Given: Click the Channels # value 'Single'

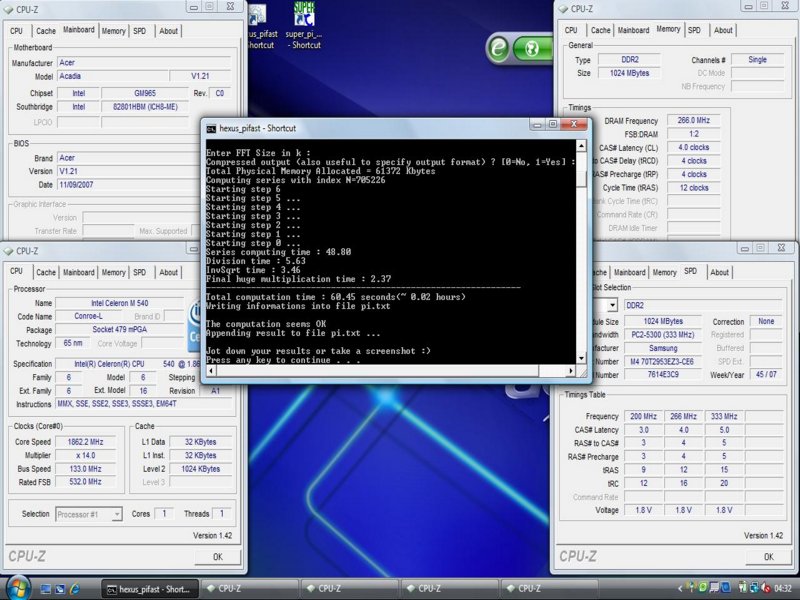Looking at the screenshot, I should point(757,60).
